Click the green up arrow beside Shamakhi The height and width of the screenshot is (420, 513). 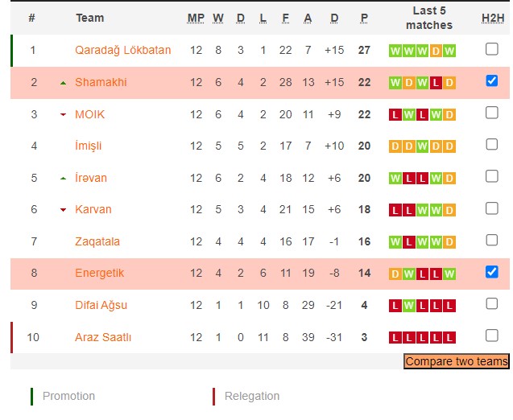(63, 83)
